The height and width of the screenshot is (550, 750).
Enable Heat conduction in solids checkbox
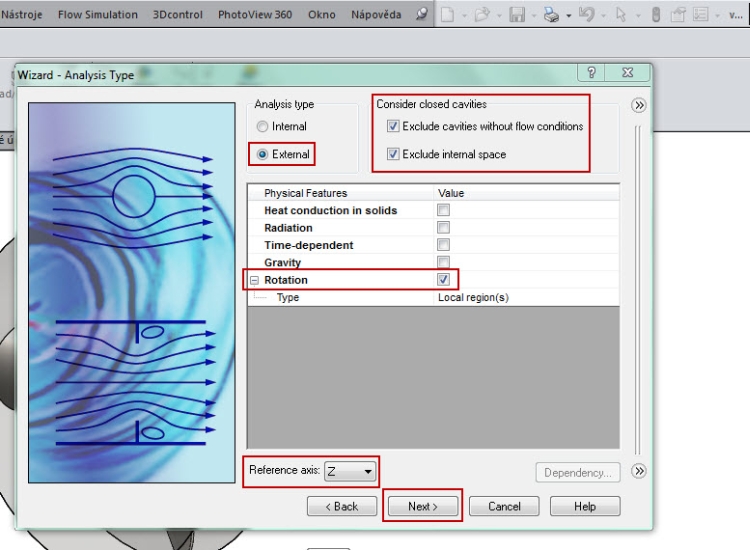(x=443, y=210)
